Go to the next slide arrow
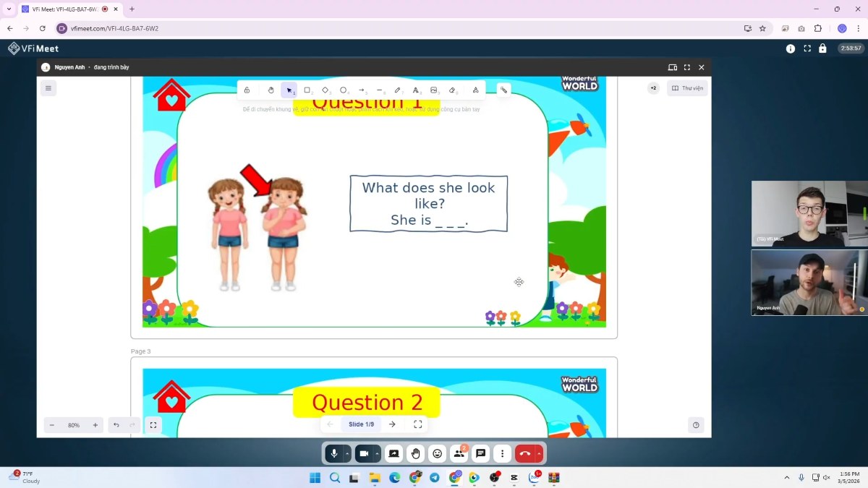Screen dimensions: 868x488 coord(392,424)
